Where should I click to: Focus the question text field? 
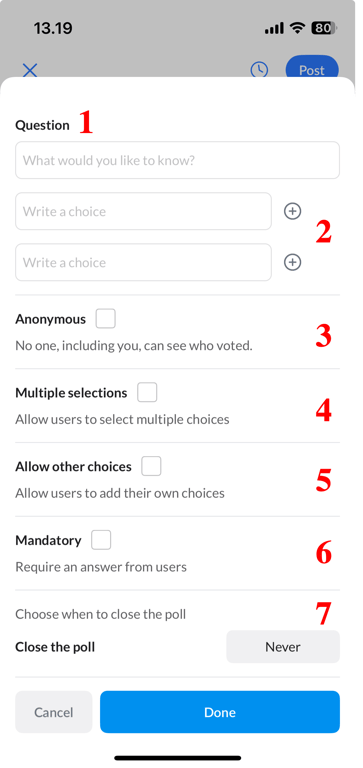(177, 160)
